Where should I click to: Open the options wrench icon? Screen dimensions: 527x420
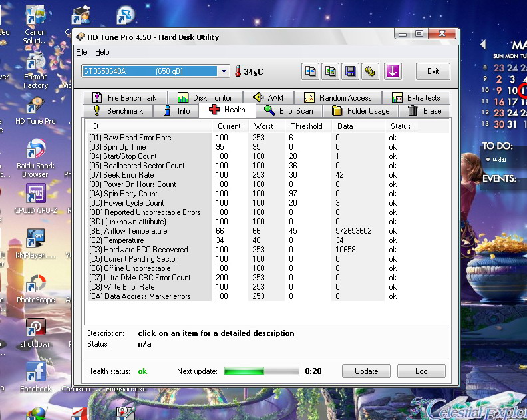pyautogui.click(x=370, y=71)
